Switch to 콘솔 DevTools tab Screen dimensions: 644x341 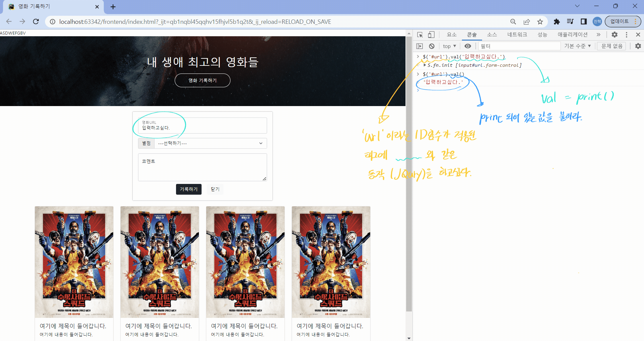(472, 35)
